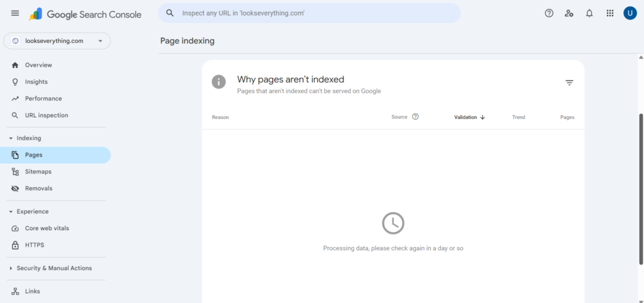This screenshot has height=303, width=644.
Task: Open Sitemaps in the sidebar
Action: pyautogui.click(x=38, y=172)
